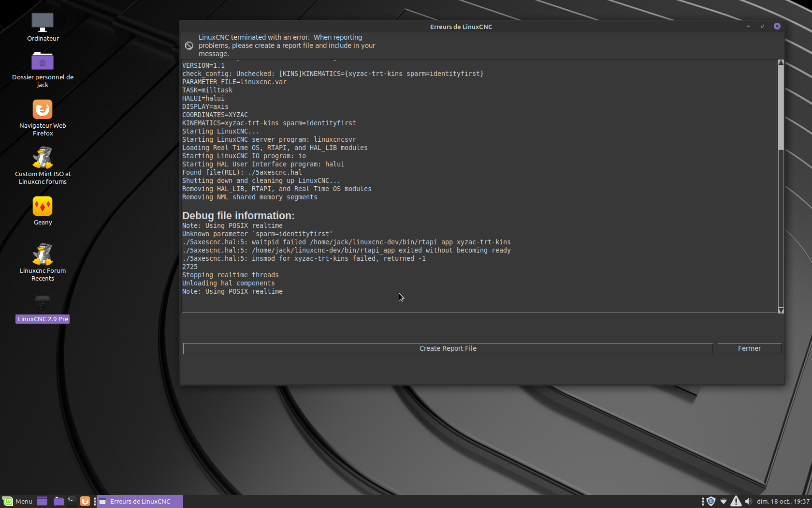812x508 pixels.
Task: Click the 'Unknown parameter sparm=identityfirst' line
Action: tap(257, 234)
